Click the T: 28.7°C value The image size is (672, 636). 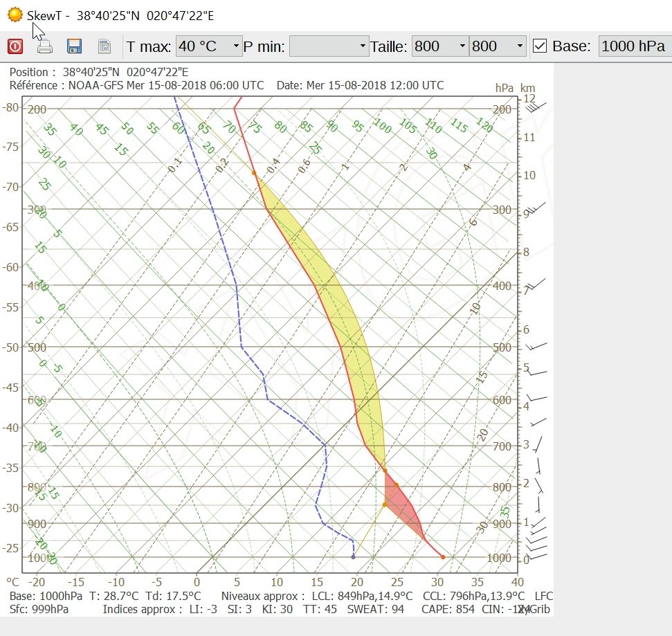tap(114, 596)
